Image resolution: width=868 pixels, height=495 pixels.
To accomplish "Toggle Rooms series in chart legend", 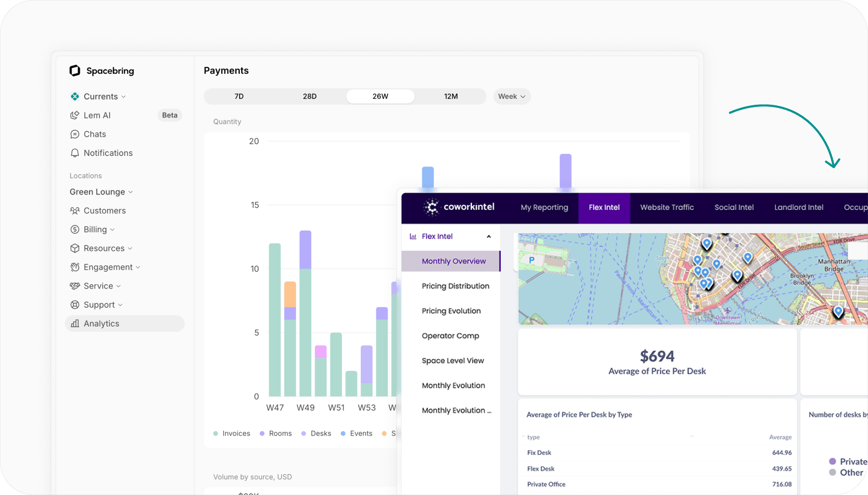I will (x=275, y=433).
